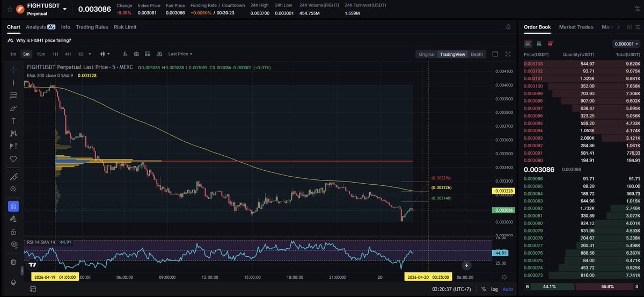644x297 pixels.
Task: Toggle log scale on price axis
Action: tap(495, 289)
